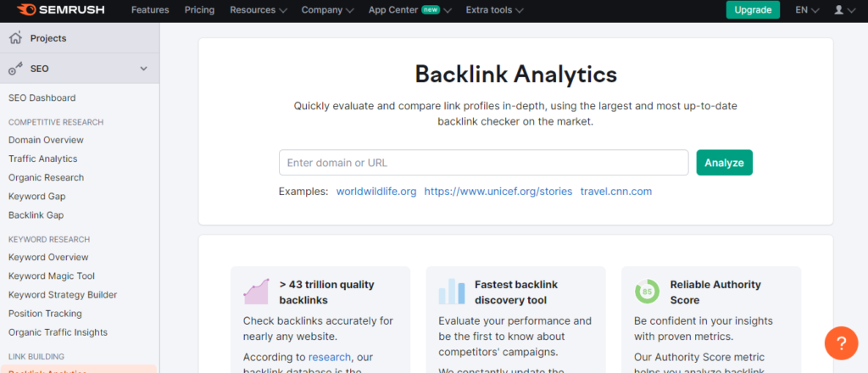Screen dimensions: 868x373
Task: Click the user profile icon
Action: [838, 10]
